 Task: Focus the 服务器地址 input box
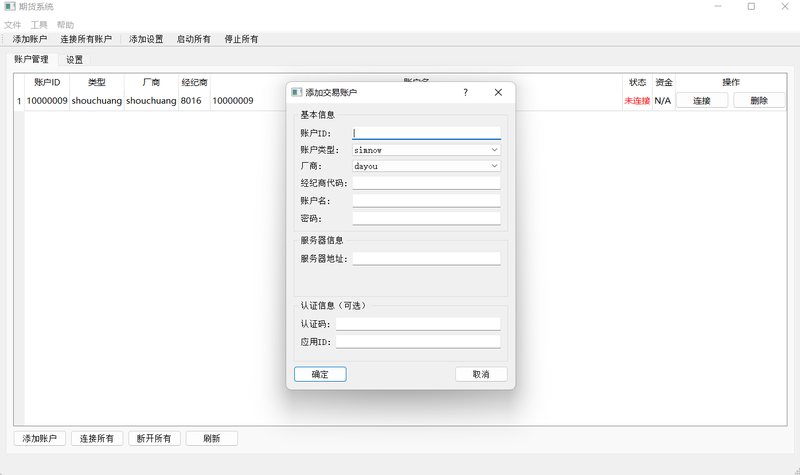427,259
